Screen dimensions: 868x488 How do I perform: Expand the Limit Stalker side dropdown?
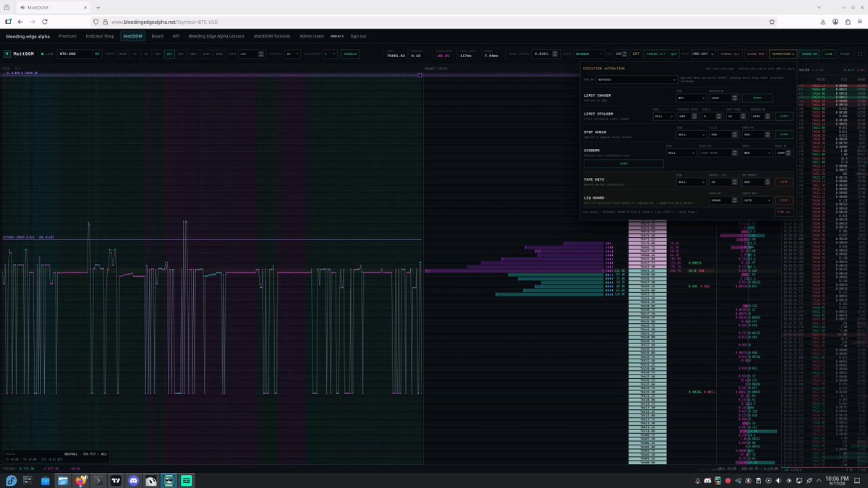pyautogui.click(x=664, y=116)
